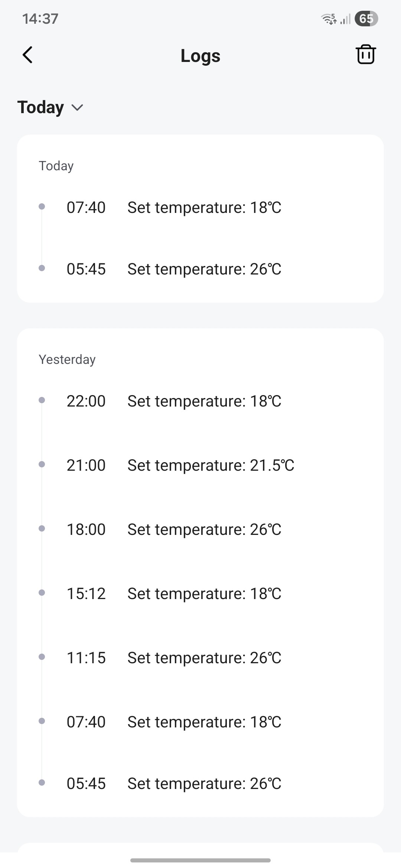Image resolution: width=401 pixels, height=868 pixels.
Task: Tap the Wi-Fi status icon
Action: pyautogui.click(x=329, y=19)
